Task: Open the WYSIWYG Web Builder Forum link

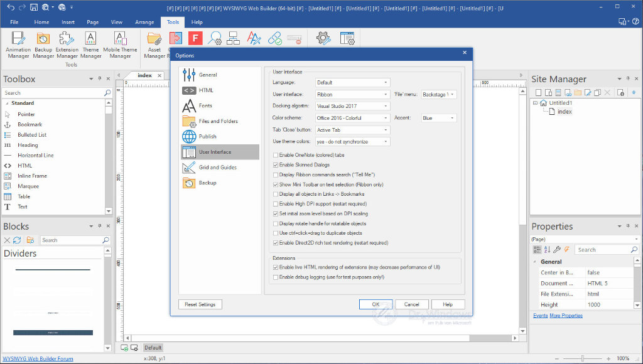Action: point(38,359)
